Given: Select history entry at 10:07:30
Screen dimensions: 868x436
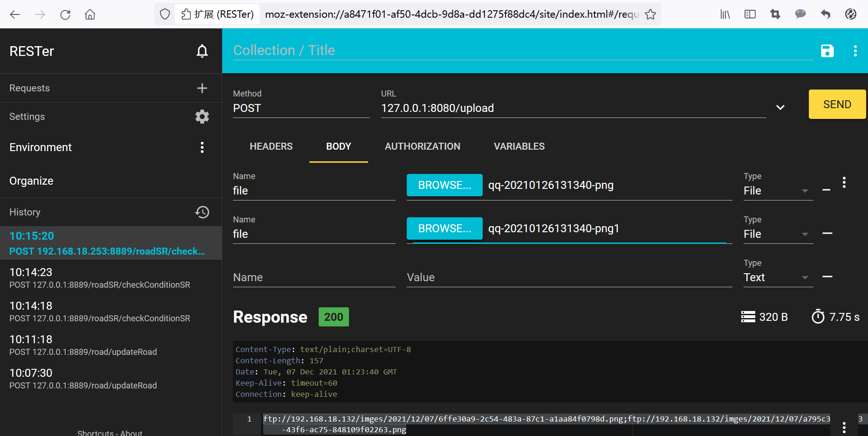Looking at the screenshot, I should click(x=111, y=379).
